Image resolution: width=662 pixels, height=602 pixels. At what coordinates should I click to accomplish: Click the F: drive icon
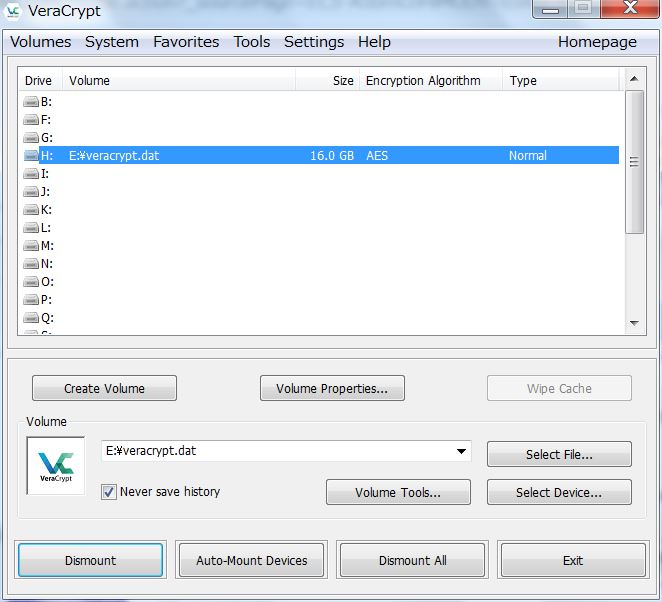click(x=31, y=120)
